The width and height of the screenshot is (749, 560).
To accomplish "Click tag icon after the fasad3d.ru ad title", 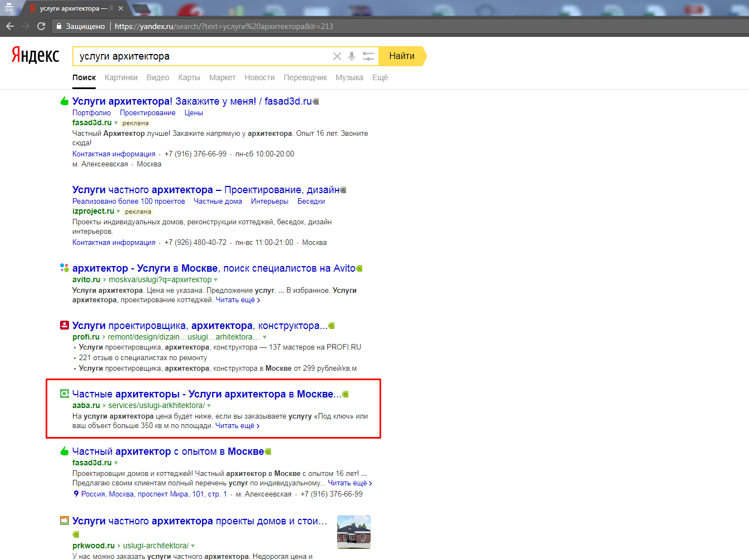I will click(x=316, y=101).
